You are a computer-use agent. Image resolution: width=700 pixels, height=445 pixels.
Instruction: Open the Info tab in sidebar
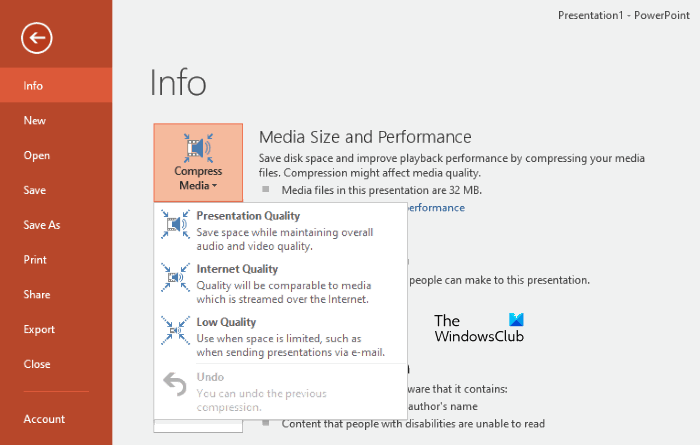pyautogui.click(x=34, y=85)
